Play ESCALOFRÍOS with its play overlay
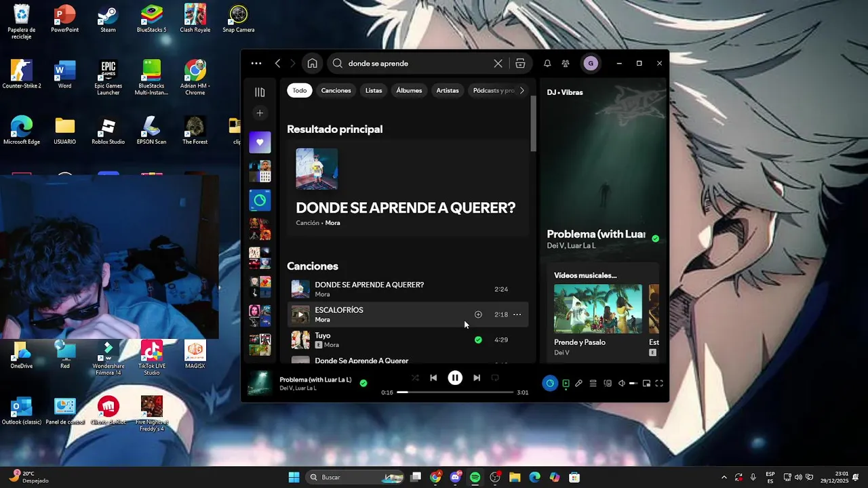Screen dimensions: 868x488 pos(300,314)
